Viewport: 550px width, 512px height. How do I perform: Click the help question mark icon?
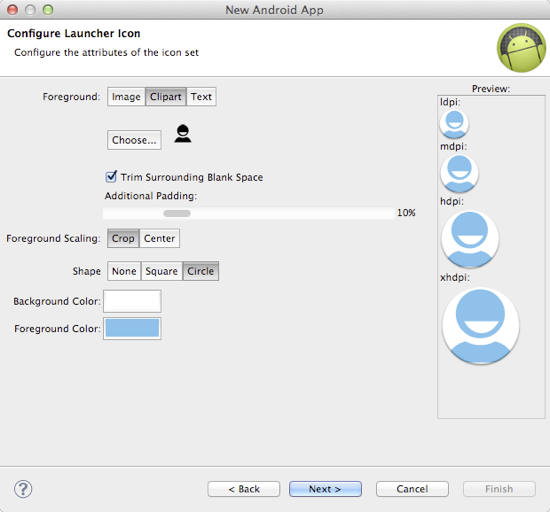click(23, 489)
